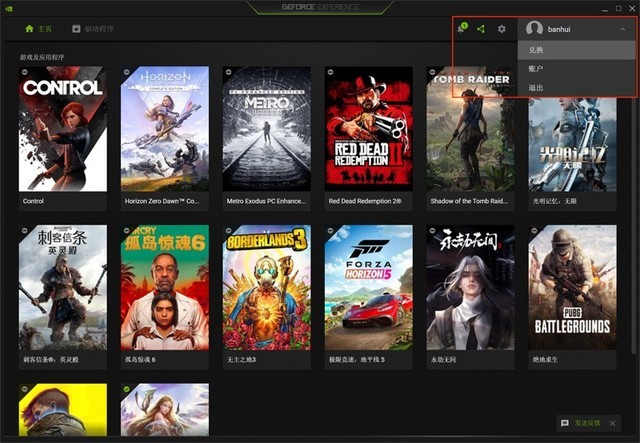The height and width of the screenshot is (443, 640).
Task: Open the Forza Horizon 5 game cover
Action: coord(368,287)
